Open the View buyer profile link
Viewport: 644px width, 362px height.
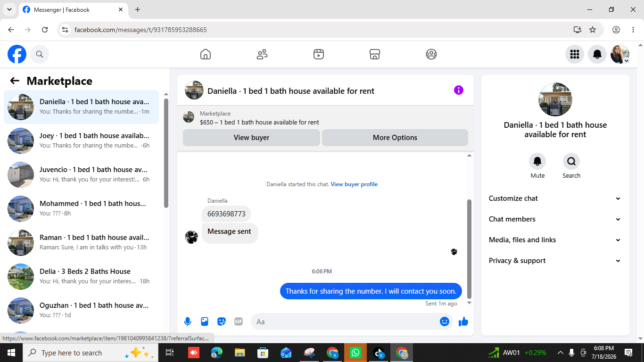pos(354,184)
